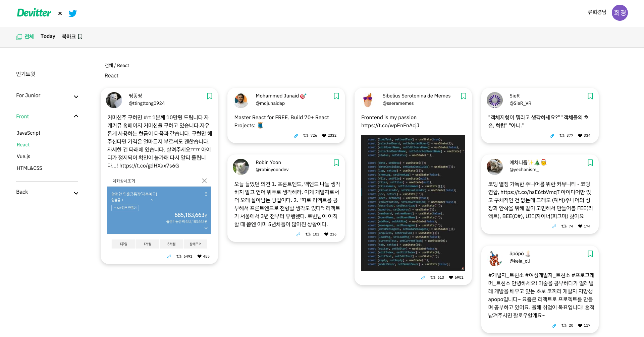Viewport: 644px width, 337px height.
Task: Expand the For Junior chevron
Action: 76,97
